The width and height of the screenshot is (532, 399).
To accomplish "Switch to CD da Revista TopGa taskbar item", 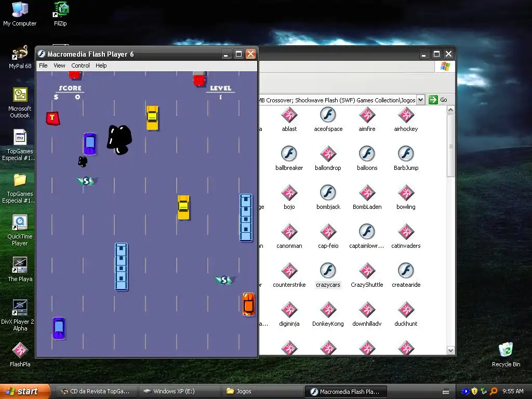I will click(x=96, y=391).
